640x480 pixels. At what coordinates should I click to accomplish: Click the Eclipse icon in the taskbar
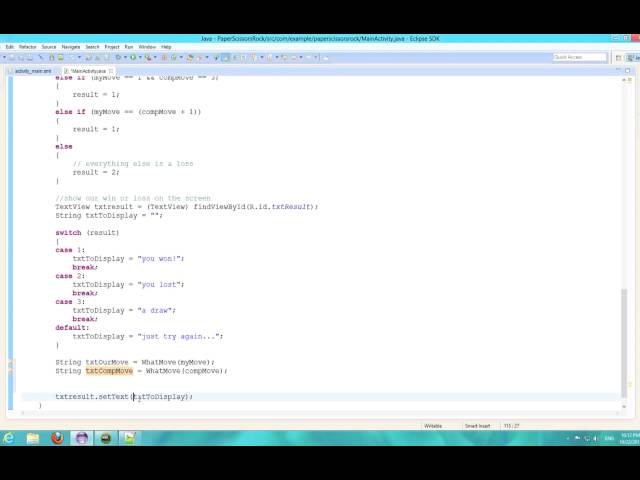click(82, 438)
